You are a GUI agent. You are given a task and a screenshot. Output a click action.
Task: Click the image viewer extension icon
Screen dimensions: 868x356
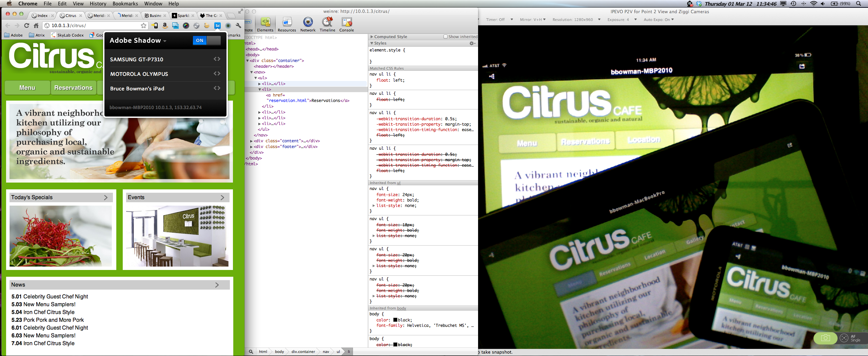click(176, 25)
